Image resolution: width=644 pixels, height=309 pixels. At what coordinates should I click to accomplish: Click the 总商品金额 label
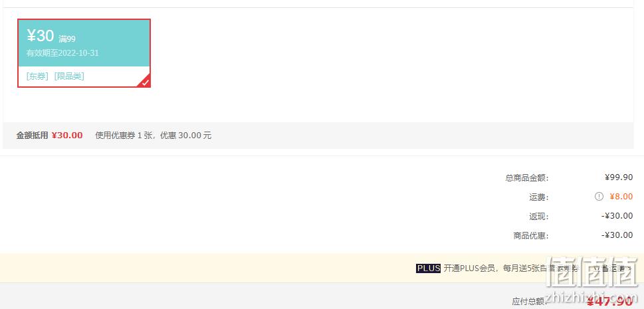coord(527,178)
